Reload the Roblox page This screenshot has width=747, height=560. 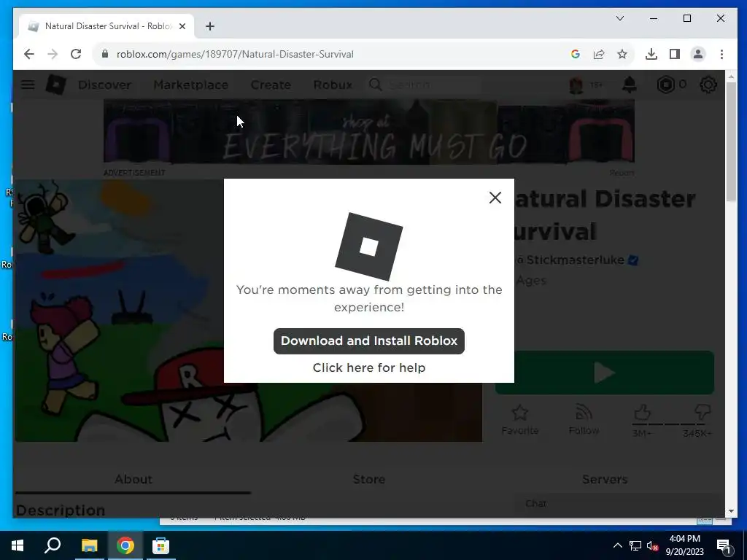(76, 54)
